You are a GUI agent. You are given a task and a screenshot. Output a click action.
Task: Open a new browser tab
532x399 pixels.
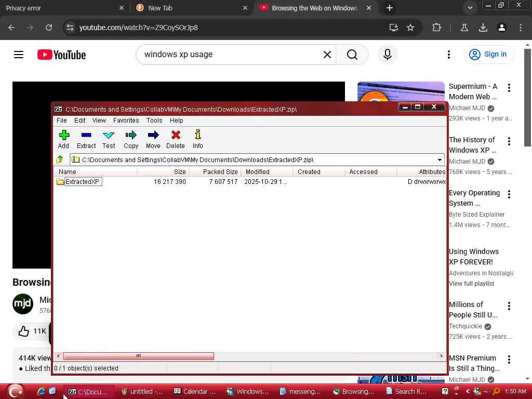390,8
